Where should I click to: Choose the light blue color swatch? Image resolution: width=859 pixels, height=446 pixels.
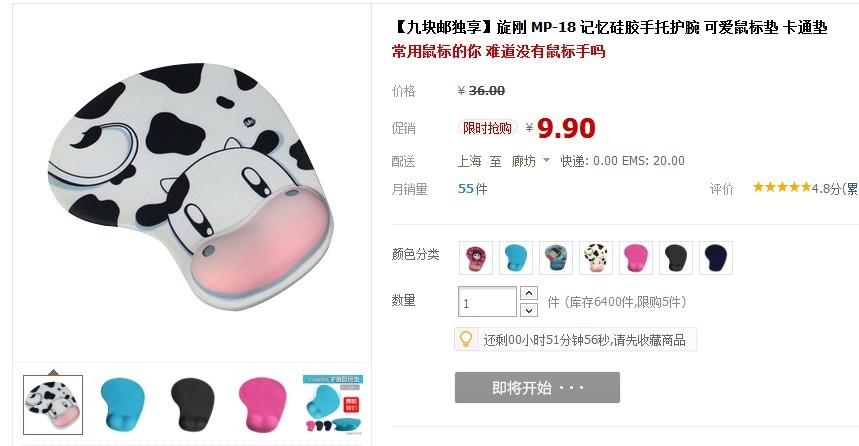pos(516,258)
